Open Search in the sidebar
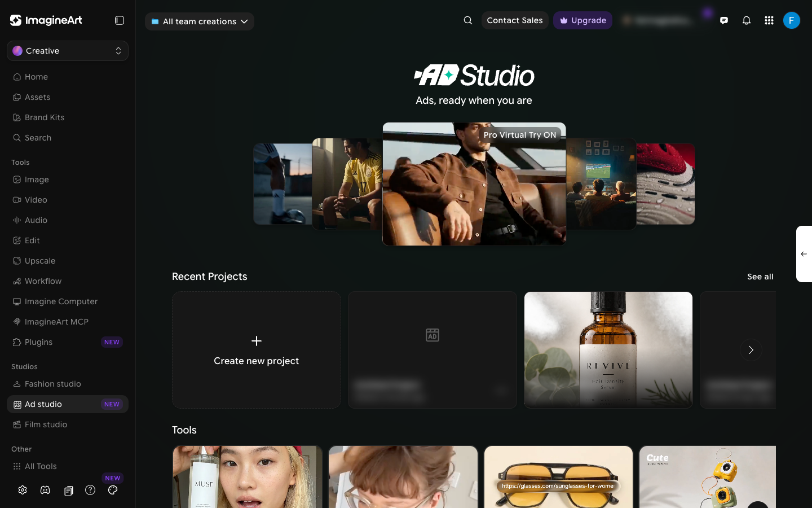 click(x=68, y=138)
